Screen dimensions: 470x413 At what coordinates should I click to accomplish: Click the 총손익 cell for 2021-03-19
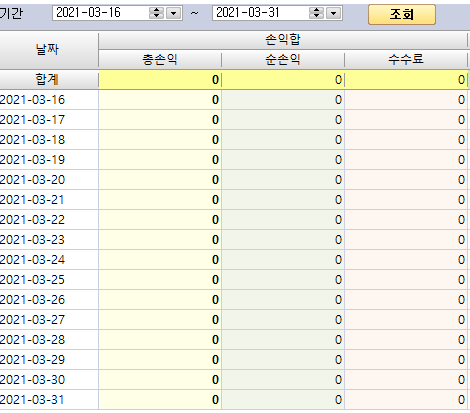click(160, 160)
